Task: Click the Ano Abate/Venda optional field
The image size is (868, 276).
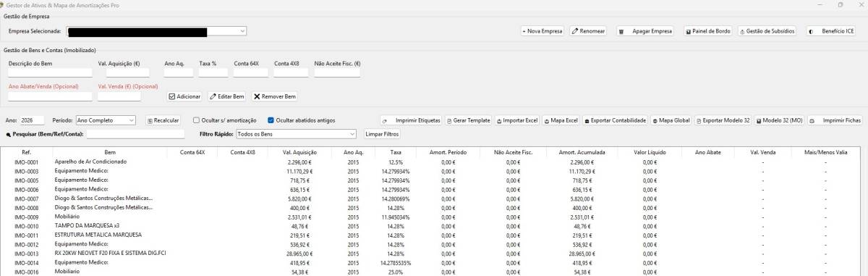Action: 51,96
